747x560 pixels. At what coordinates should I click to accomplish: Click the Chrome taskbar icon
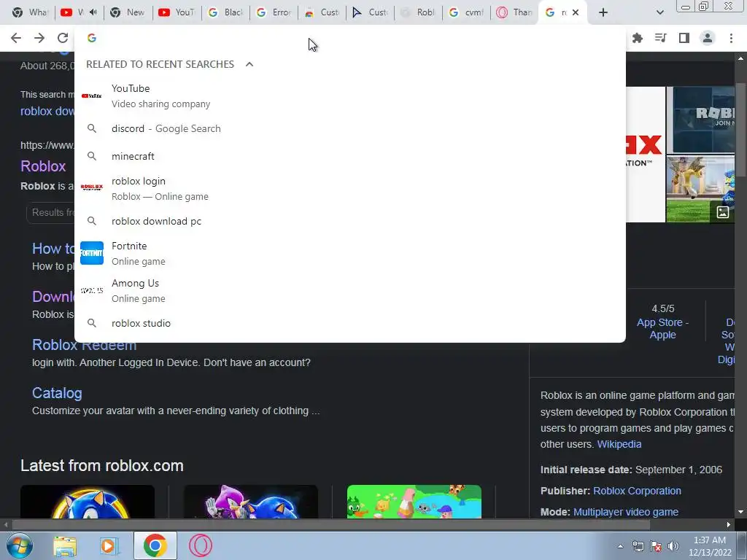point(155,545)
